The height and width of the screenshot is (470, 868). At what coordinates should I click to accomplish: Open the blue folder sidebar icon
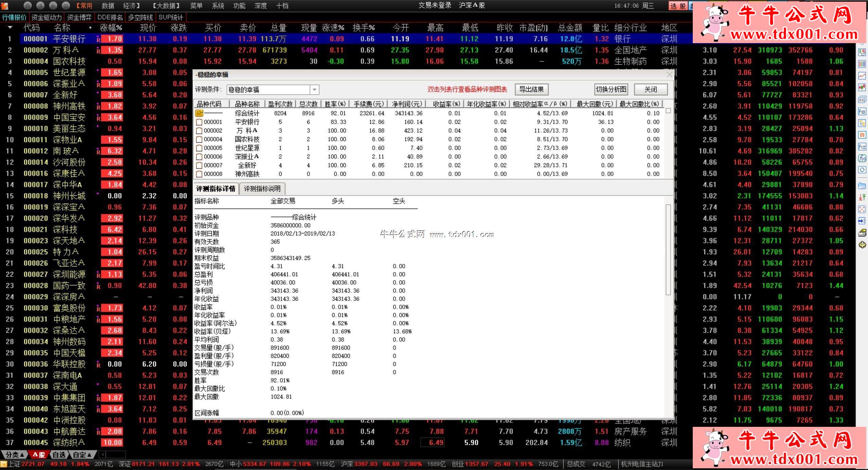pyautogui.click(x=862, y=186)
